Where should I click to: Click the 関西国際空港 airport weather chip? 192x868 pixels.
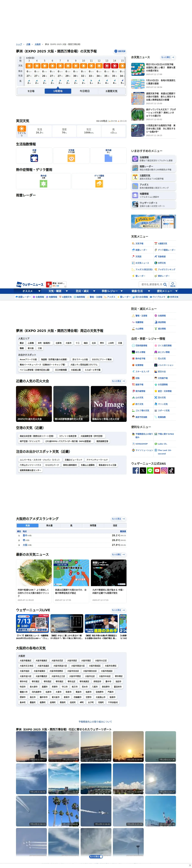102,441
